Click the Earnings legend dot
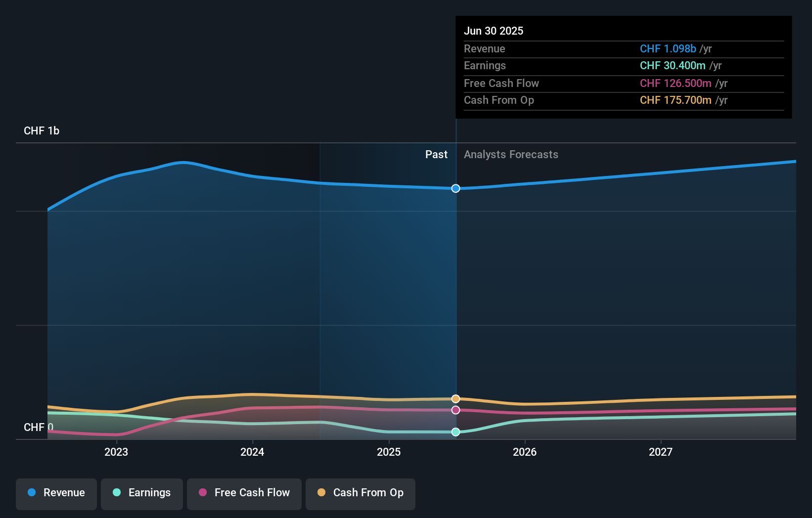The image size is (812, 518). point(116,493)
